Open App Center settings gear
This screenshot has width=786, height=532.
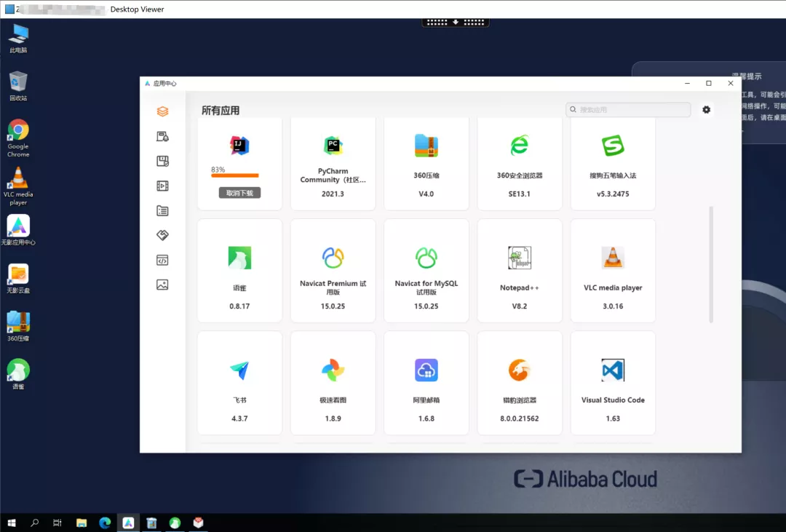706,110
